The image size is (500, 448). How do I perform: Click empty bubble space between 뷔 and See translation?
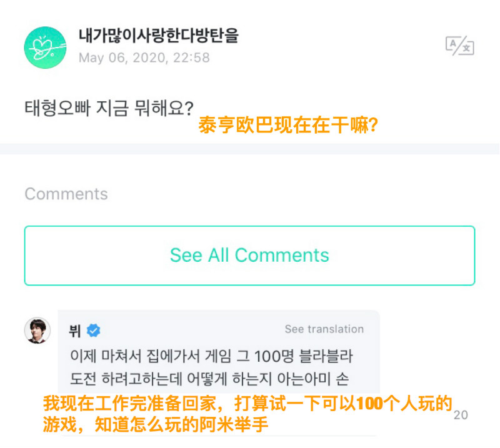[x=187, y=329]
